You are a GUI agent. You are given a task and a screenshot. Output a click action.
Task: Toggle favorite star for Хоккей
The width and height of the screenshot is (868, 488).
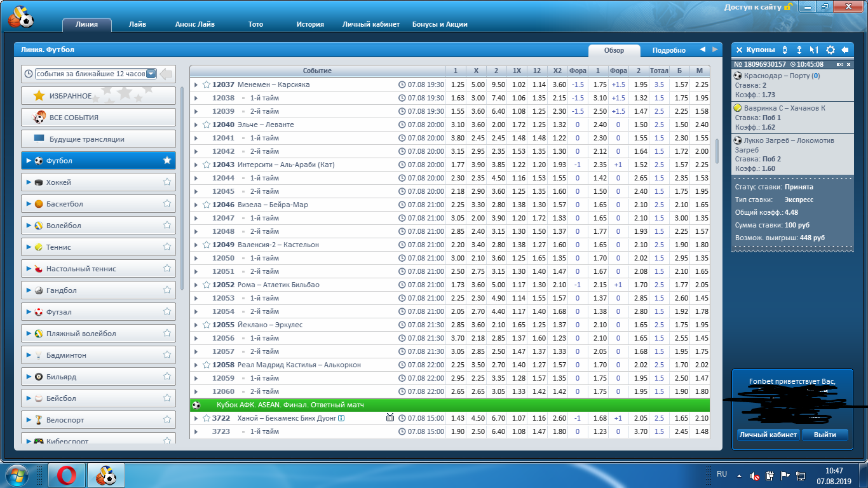click(167, 182)
